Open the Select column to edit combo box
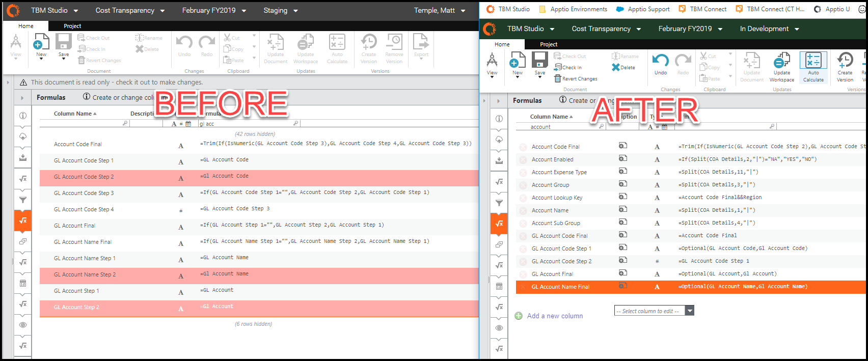The height and width of the screenshot is (361, 868). 654,311
